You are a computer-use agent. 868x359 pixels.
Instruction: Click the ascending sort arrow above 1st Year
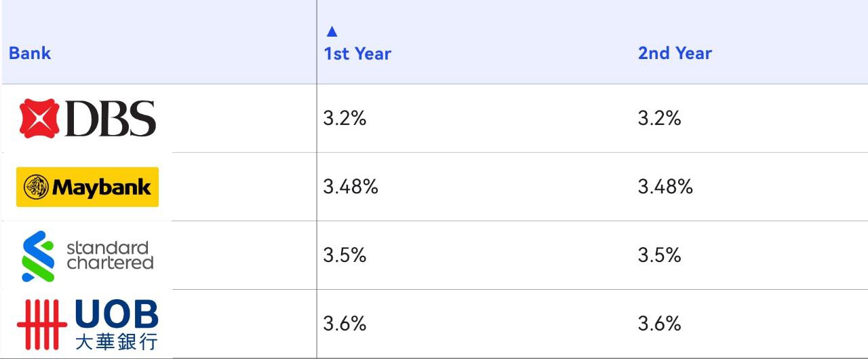[331, 31]
